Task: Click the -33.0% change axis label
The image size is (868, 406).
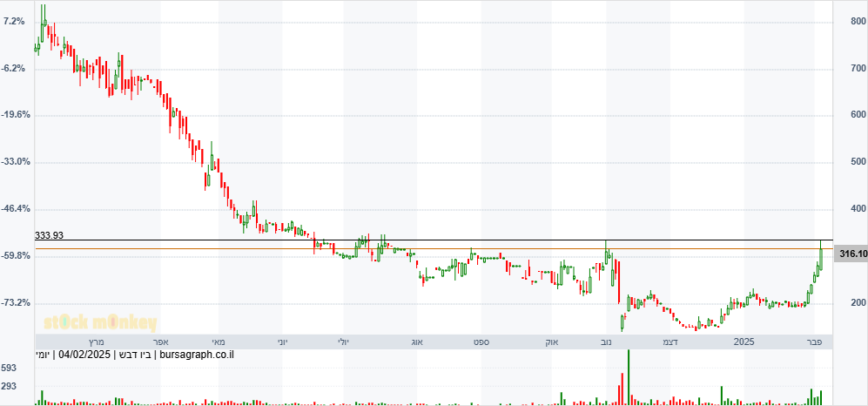Action: click(x=14, y=162)
